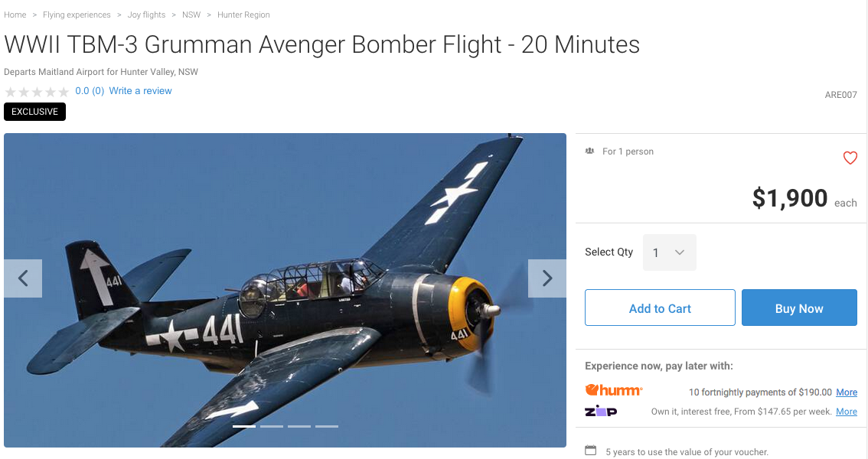
Task: Add to wishlist with heart icon
Action: tap(850, 158)
